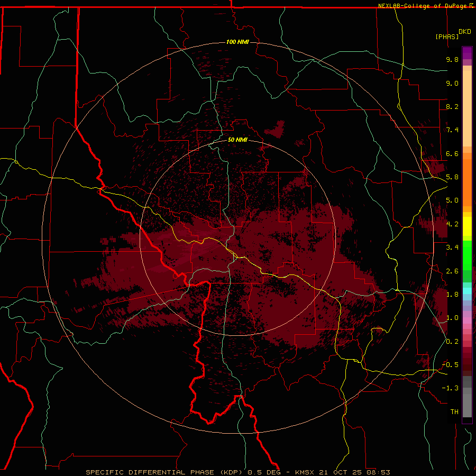The width and height of the screenshot is (476, 476).
Task: Click the orange segment of the color bar
Action: point(467,183)
